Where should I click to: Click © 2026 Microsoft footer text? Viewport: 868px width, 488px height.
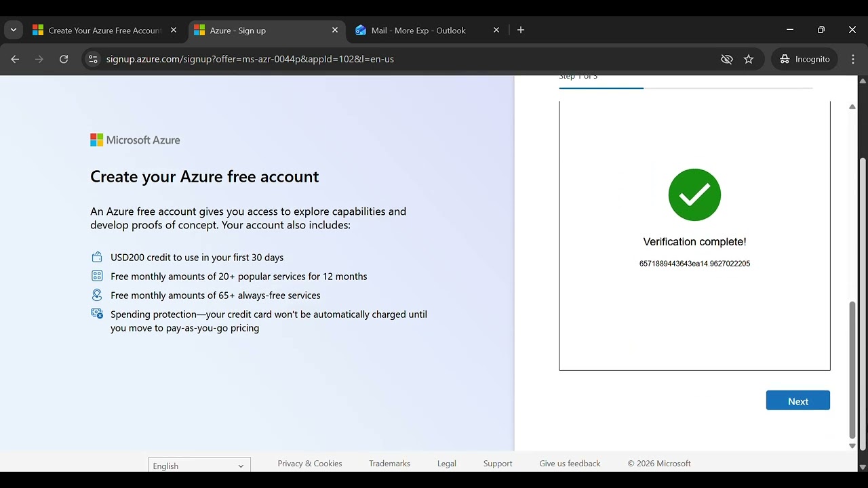click(x=659, y=464)
